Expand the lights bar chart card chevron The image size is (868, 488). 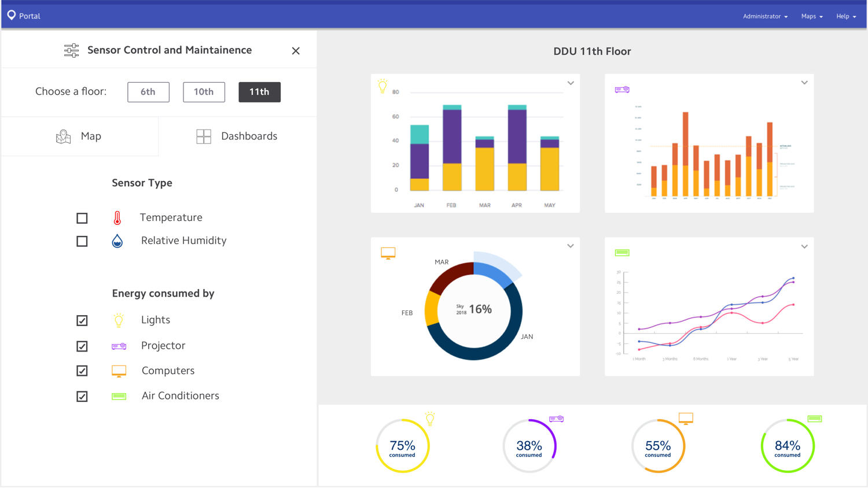[x=571, y=83]
